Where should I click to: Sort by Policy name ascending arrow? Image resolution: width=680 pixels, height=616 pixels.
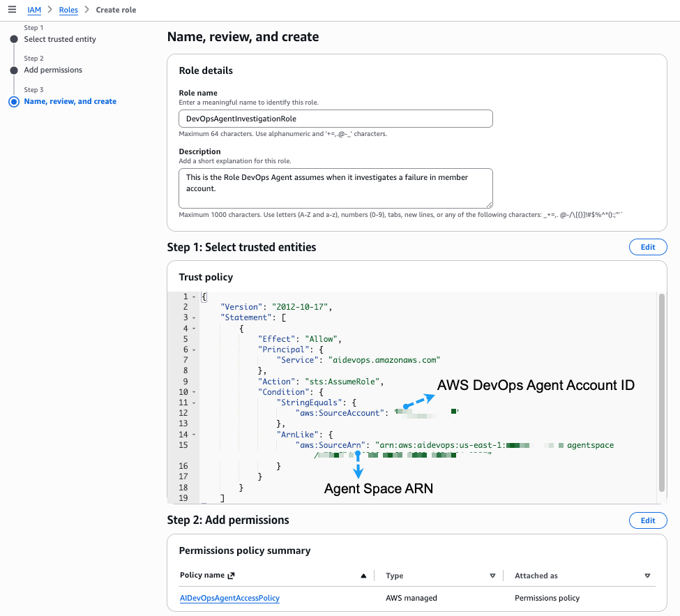coord(363,576)
